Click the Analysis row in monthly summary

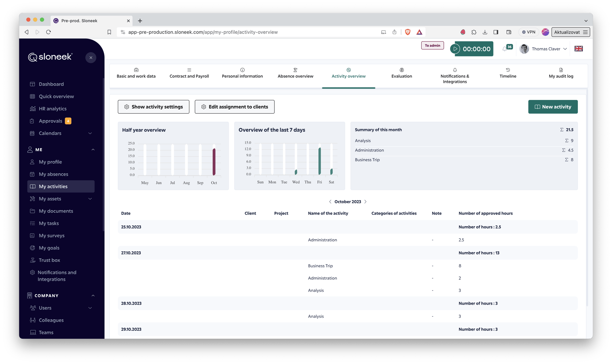[464, 141]
